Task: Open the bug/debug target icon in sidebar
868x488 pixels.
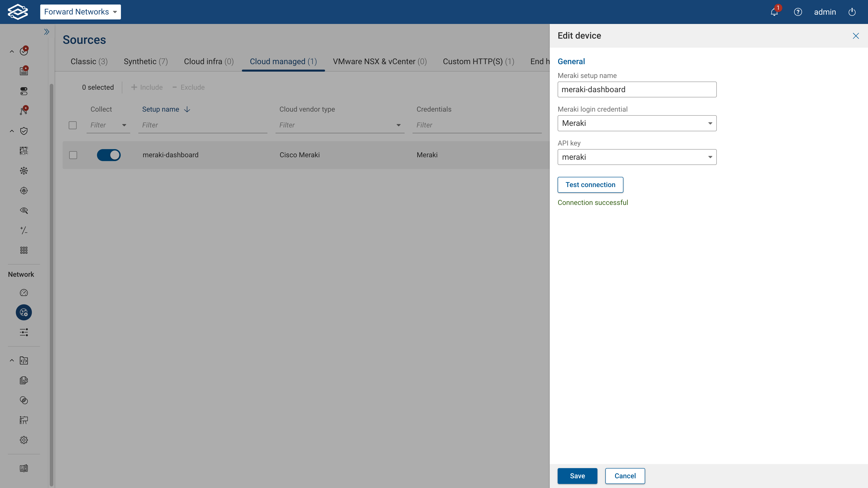Action: pyautogui.click(x=24, y=190)
